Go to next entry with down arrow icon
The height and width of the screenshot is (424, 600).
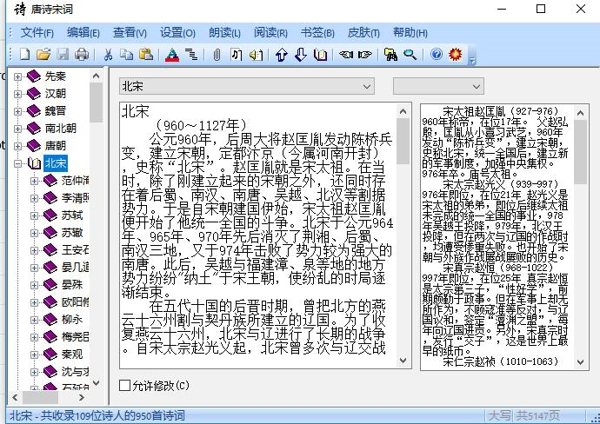pos(301,54)
